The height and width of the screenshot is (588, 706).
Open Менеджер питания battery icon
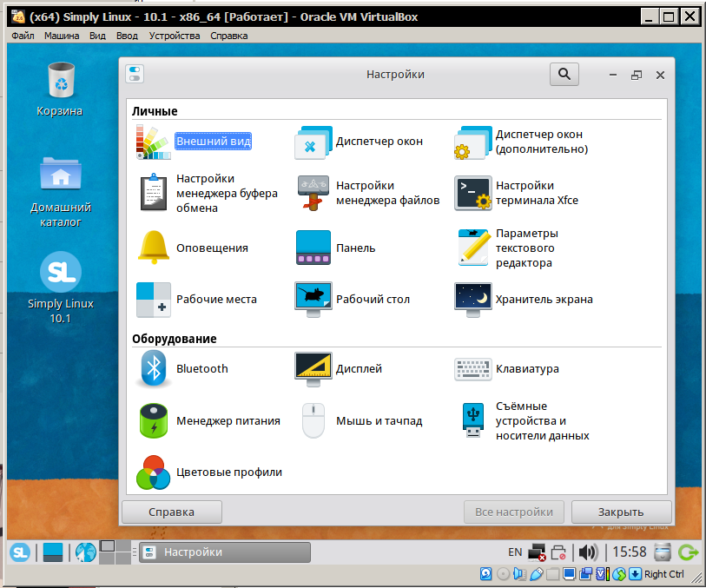[x=154, y=420]
